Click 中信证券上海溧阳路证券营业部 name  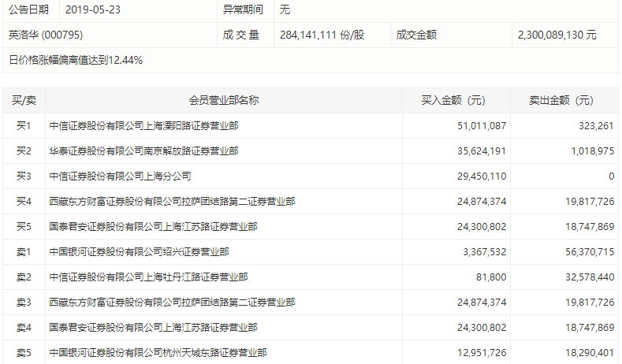[143, 126]
